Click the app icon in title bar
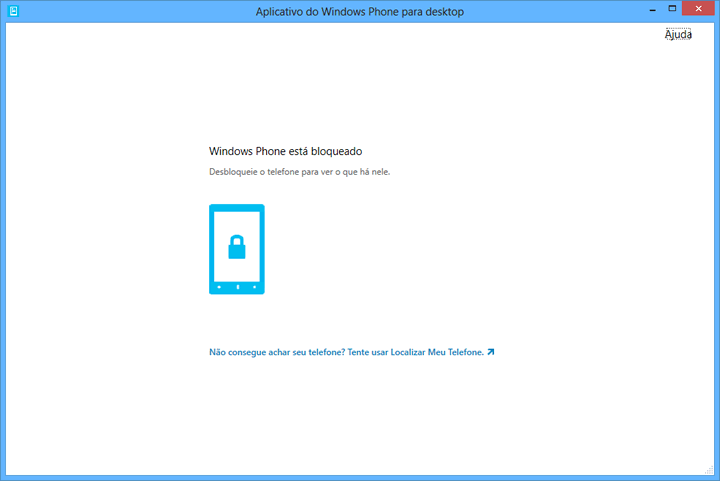Image resolution: width=720 pixels, height=481 pixels. click(x=13, y=11)
